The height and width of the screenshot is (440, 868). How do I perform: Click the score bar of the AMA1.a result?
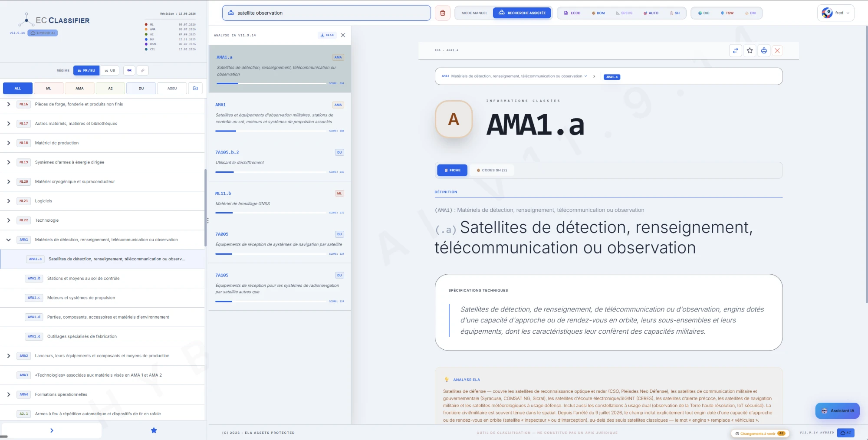[x=271, y=83]
